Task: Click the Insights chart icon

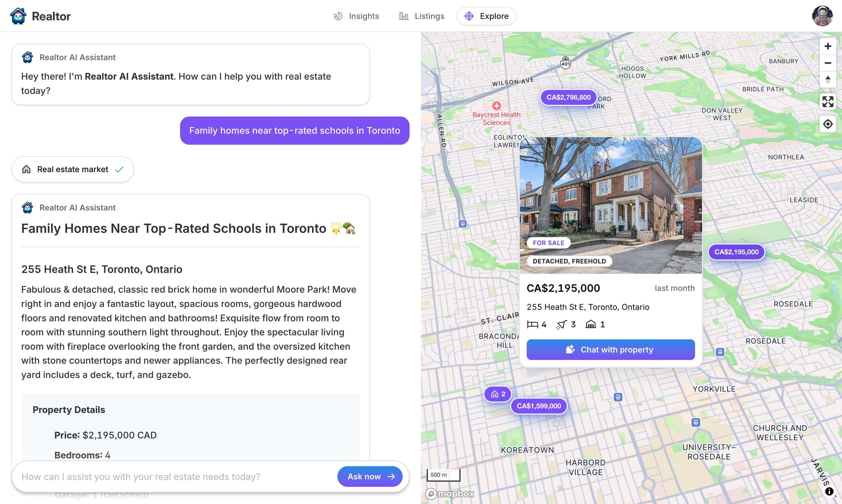Action: click(339, 16)
